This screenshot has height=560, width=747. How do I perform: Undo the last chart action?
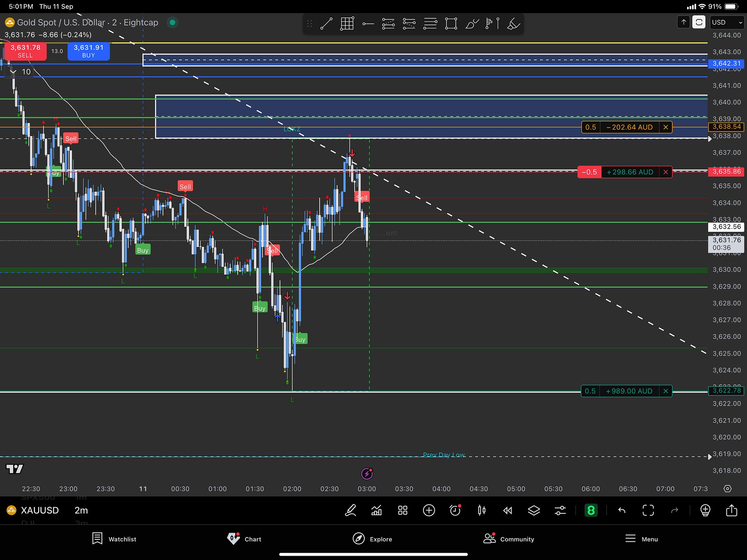(x=622, y=510)
